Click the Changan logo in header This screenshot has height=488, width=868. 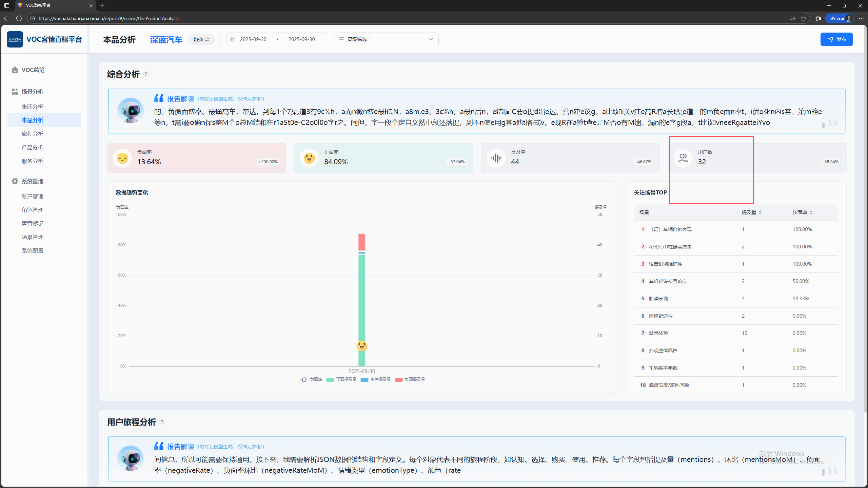(x=15, y=39)
